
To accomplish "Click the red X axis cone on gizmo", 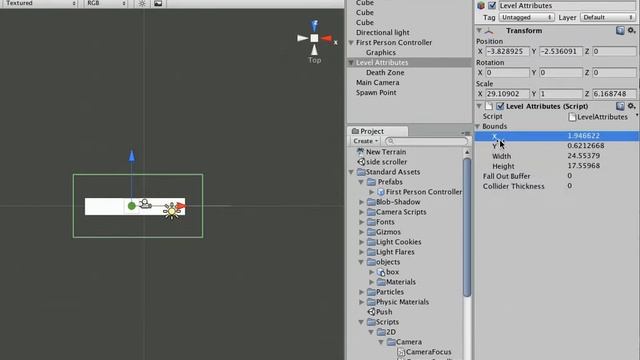I will [327, 39].
